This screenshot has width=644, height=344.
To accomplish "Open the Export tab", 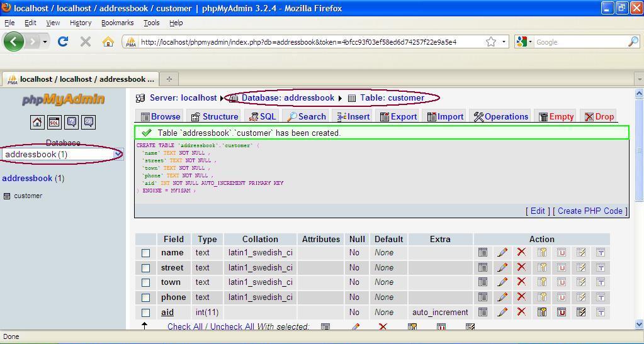I will [398, 116].
